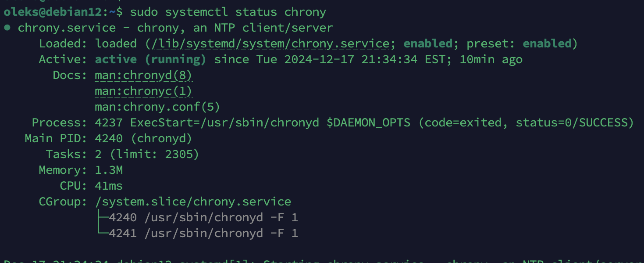
Task: Open the man:chrony.conf(5) docs link
Action: [x=157, y=107]
